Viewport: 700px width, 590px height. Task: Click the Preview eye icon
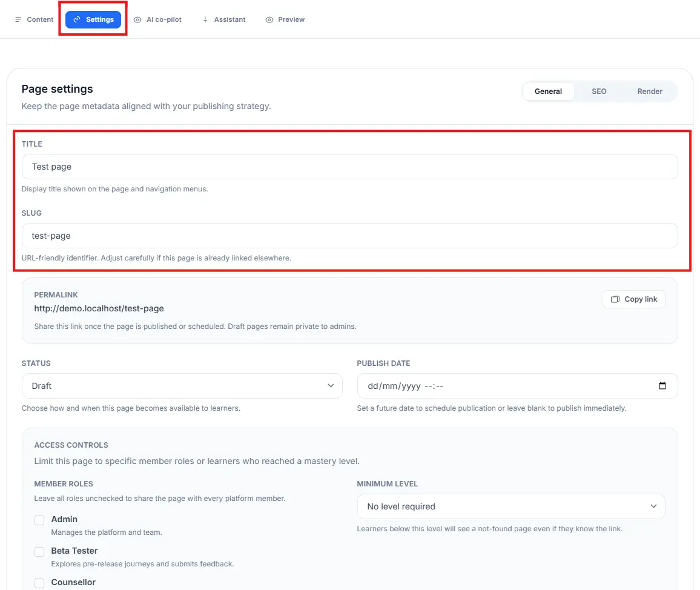click(x=268, y=19)
